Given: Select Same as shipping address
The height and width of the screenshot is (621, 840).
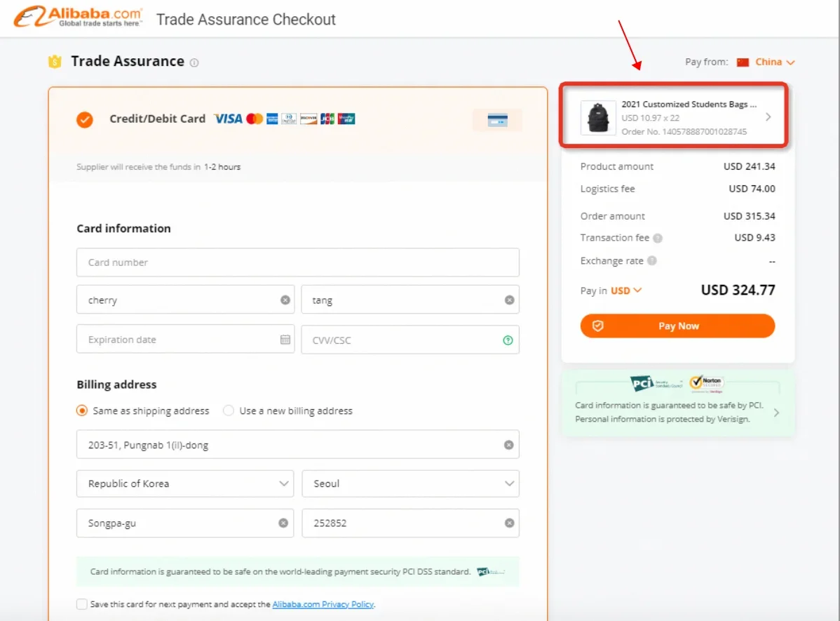Looking at the screenshot, I should point(81,410).
